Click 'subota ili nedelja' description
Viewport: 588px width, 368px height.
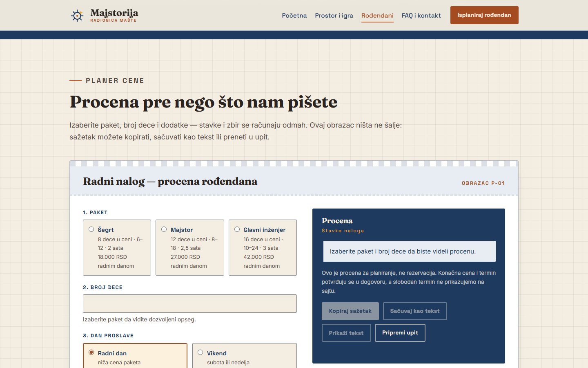[228, 362]
